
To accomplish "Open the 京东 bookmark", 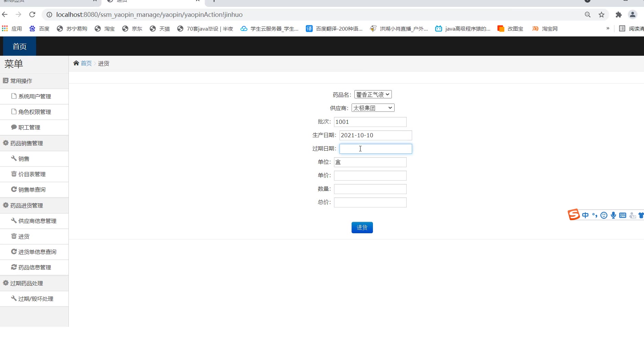I will [132, 29].
